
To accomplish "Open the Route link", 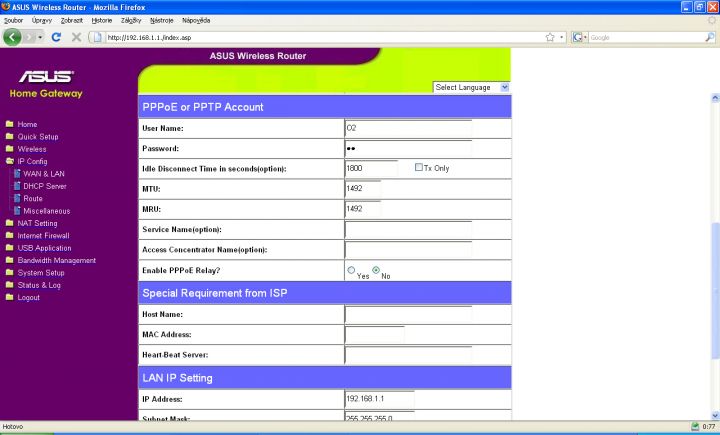I will (x=33, y=199).
